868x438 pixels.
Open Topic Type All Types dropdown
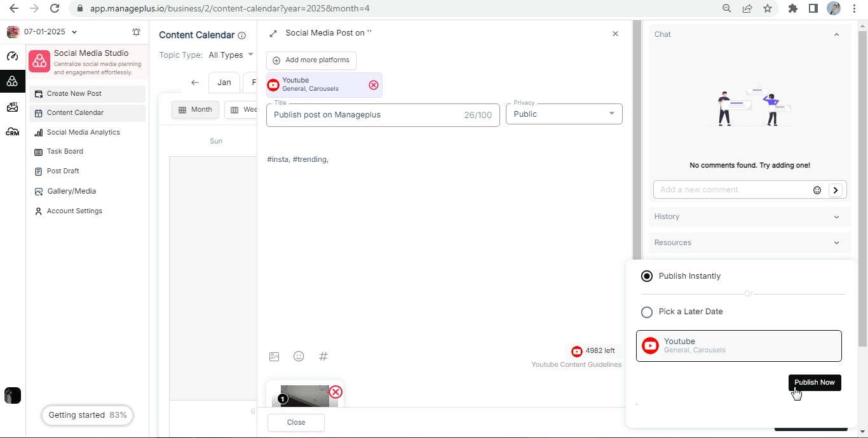coord(231,55)
